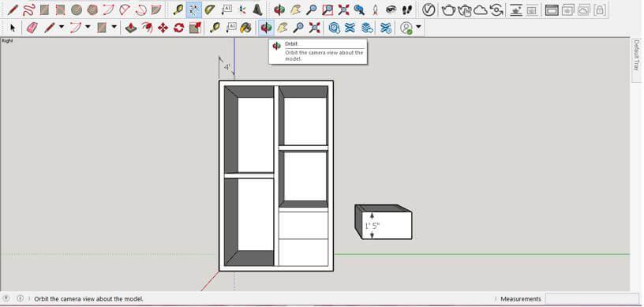Click the V-Ray cloud render icon

481,9
